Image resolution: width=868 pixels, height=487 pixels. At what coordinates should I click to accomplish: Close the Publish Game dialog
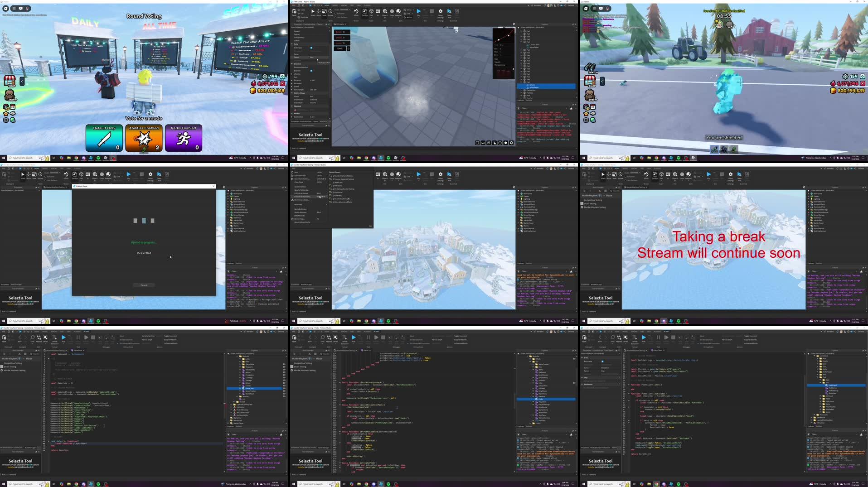[214, 186]
